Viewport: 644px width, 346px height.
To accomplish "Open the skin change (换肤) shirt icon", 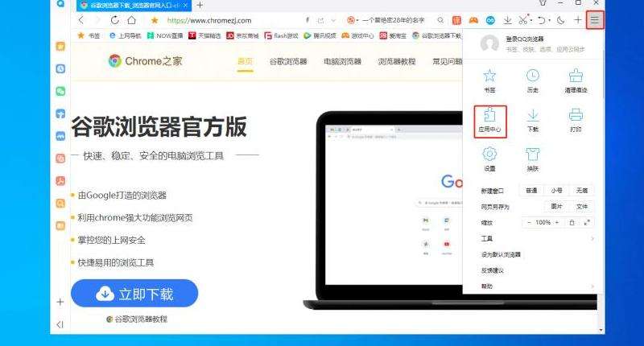I will pos(533,154).
